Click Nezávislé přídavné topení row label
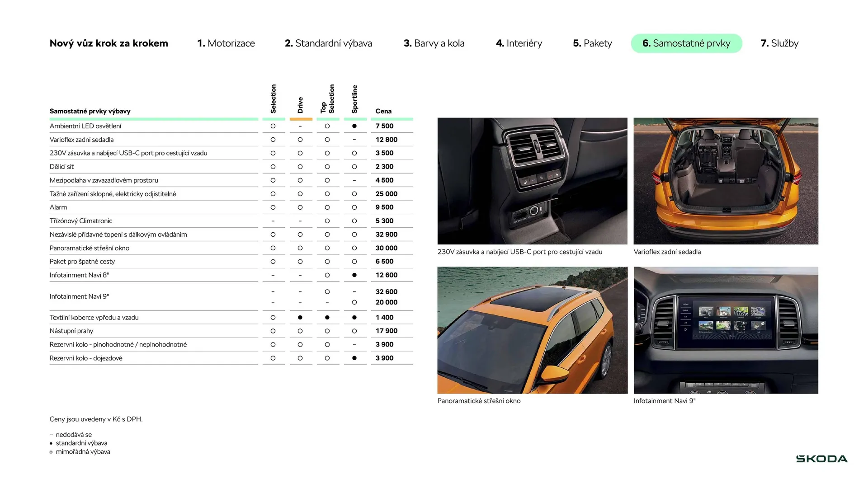The width and height of the screenshot is (868, 488). click(x=118, y=235)
